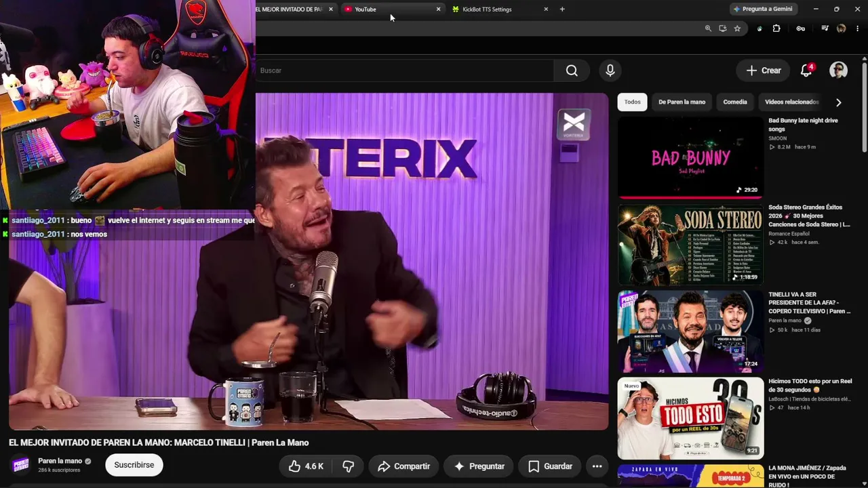Viewport: 868px width, 488px height.
Task: Click the Crear button
Action: (764, 70)
